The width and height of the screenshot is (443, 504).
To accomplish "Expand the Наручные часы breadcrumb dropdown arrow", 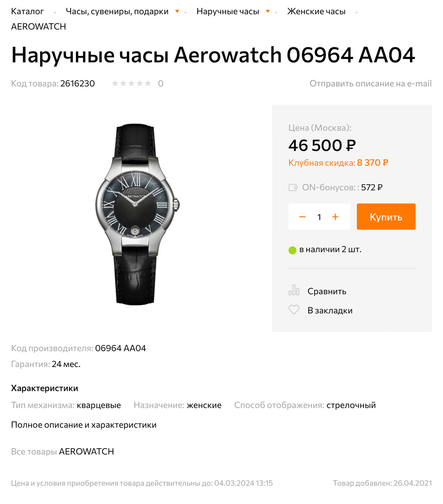I will 268,11.
